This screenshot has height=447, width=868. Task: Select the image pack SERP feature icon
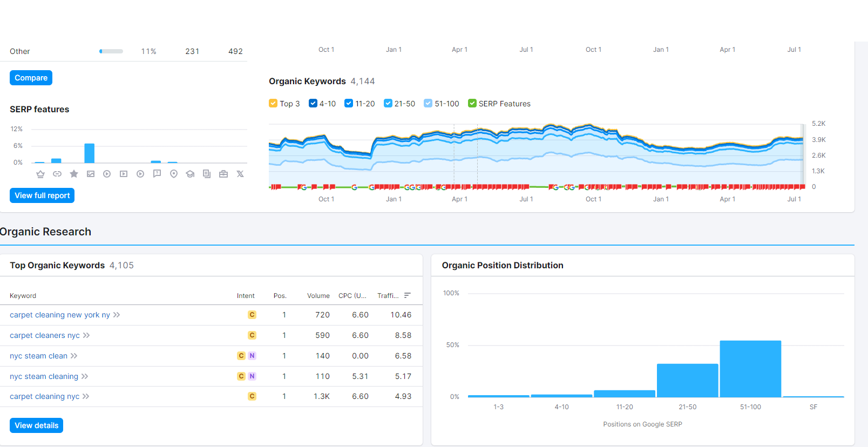[x=91, y=174]
